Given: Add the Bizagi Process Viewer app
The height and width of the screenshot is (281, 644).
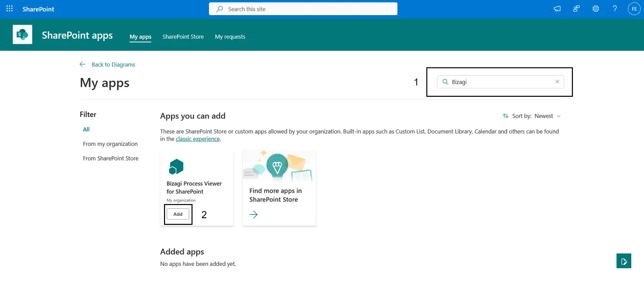Looking at the screenshot, I should [x=178, y=214].
